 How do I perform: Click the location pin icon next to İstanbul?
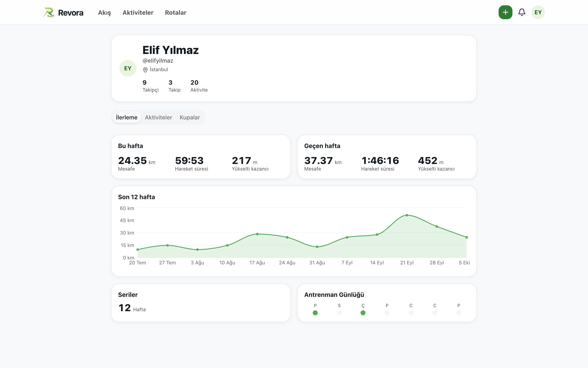[145, 70]
